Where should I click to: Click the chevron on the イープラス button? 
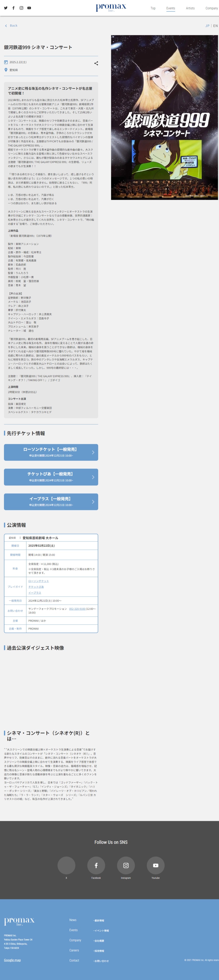click(93, 502)
